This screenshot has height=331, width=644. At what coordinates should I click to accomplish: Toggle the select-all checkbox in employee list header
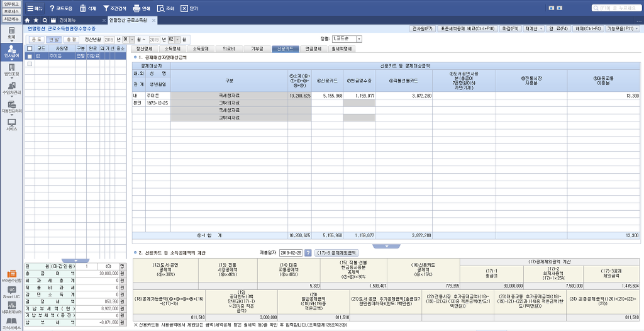pyautogui.click(x=29, y=48)
